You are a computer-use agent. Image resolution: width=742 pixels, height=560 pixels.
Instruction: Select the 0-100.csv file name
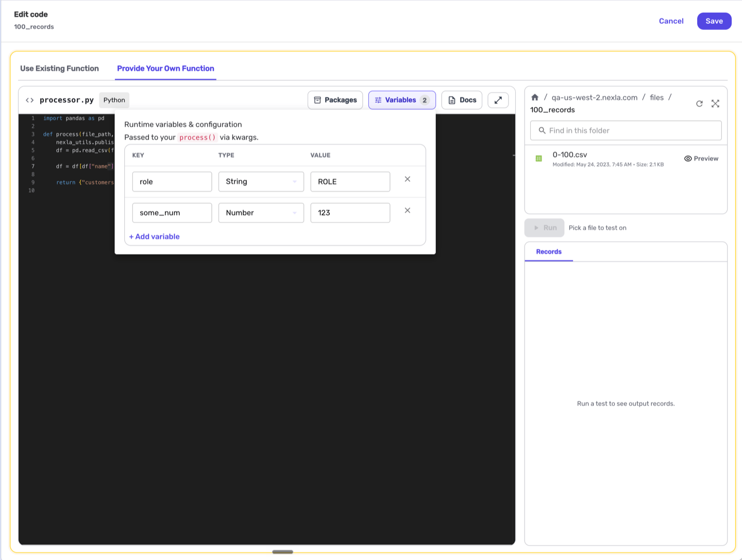coord(570,155)
